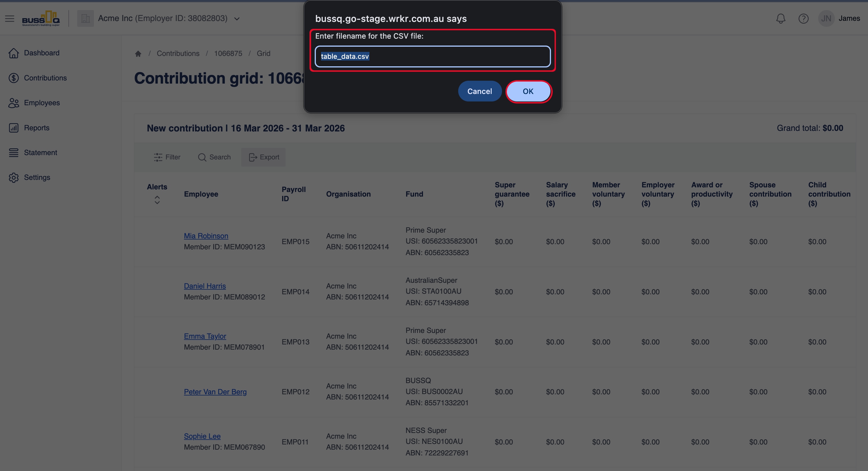The image size is (868, 471).
Task: Click the Payroll ID column header
Action: pos(293,194)
